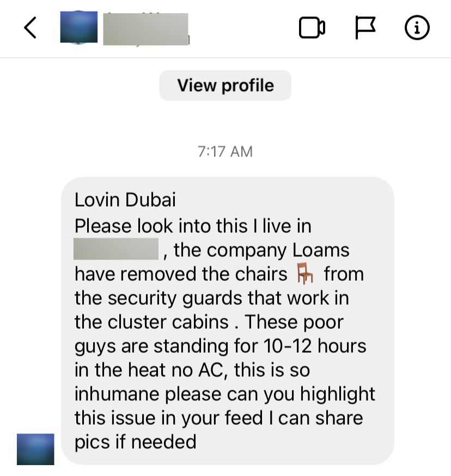Tap the "pics if needed" line

pyautogui.click(x=136, y=442)
